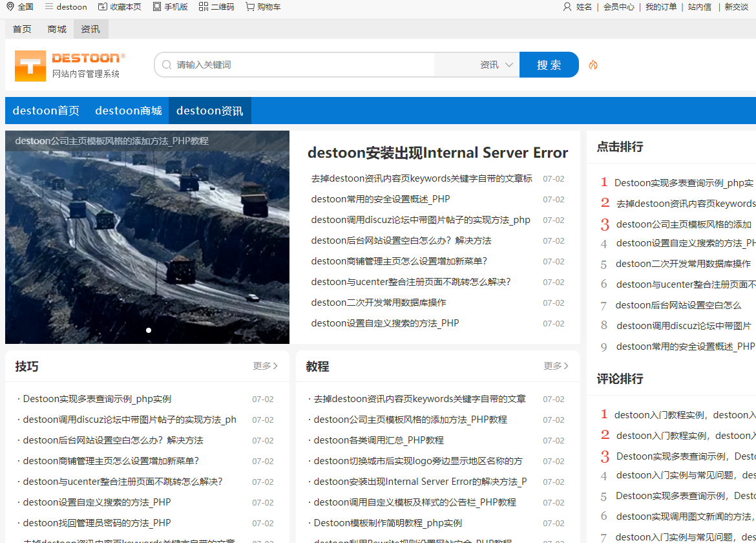
Task: Open 技巧 item destoon找回管理员密码的方法_PHP
Action: (x=97, y=523)
